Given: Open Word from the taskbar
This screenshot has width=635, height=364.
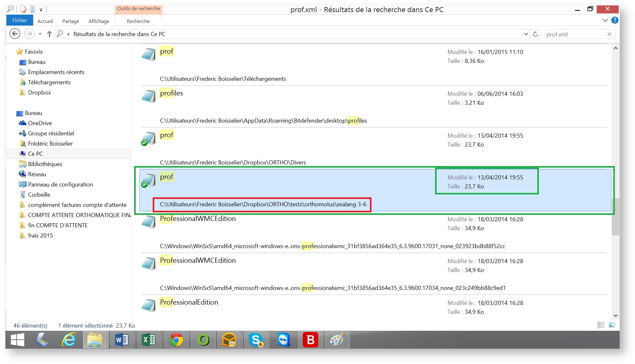Looking at the screenshot, I should (x=122, y=340).
